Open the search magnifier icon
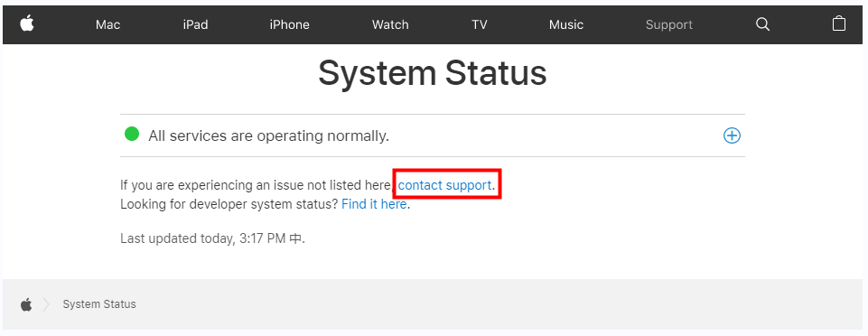The image size is (868, 336). [x=763, y=24]
